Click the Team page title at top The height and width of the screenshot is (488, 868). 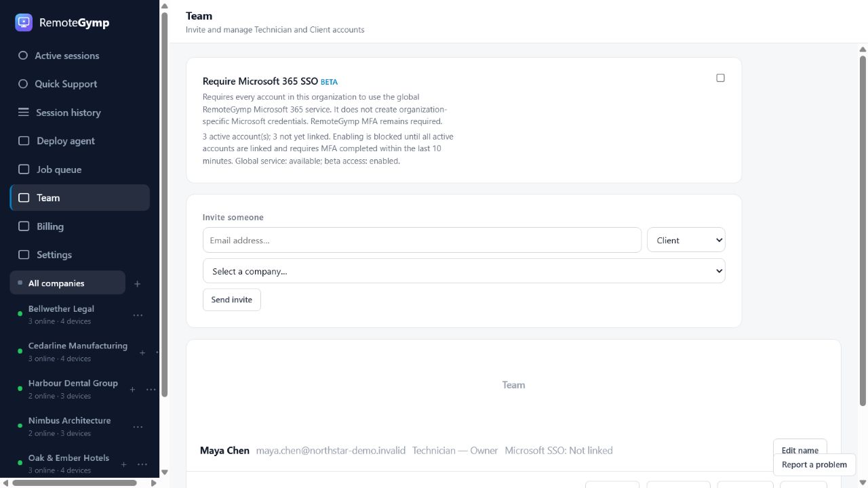[199, 16]
